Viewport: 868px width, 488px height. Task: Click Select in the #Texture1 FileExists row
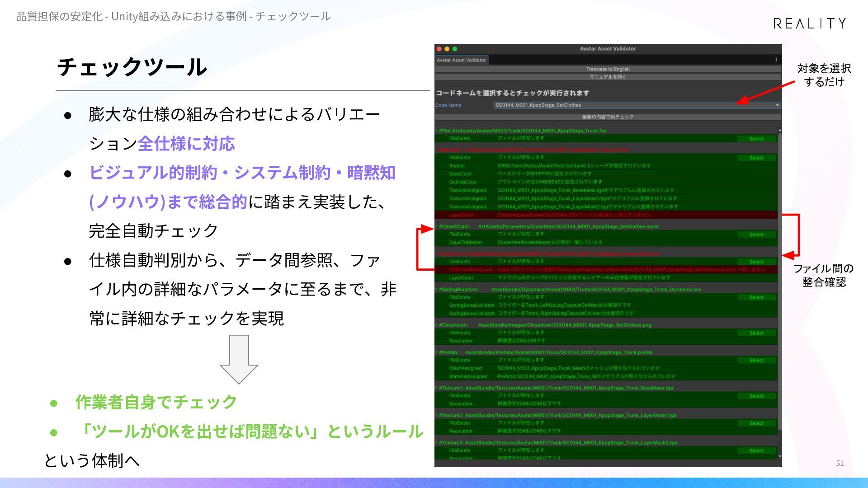tap(756, 396)
